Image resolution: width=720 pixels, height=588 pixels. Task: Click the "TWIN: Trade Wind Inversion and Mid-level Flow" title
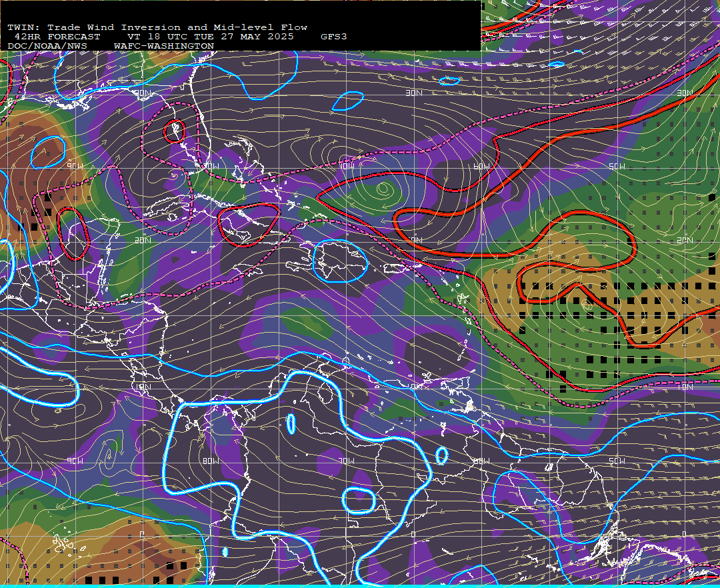coord(157,27)
